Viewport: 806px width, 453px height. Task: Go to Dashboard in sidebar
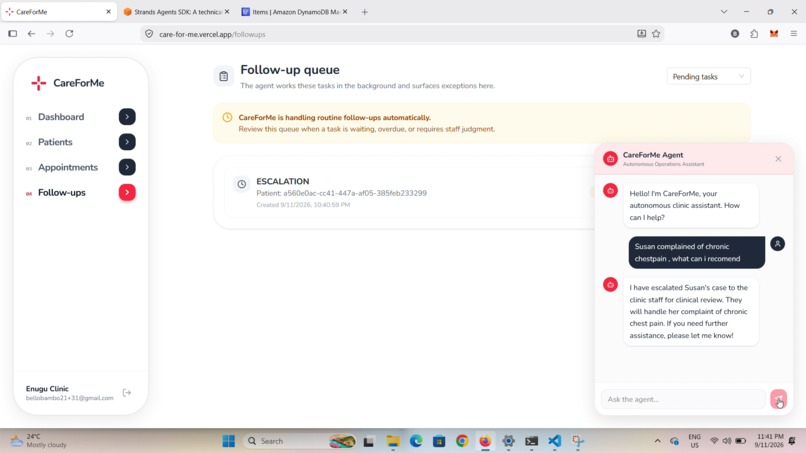coord(61,117)
